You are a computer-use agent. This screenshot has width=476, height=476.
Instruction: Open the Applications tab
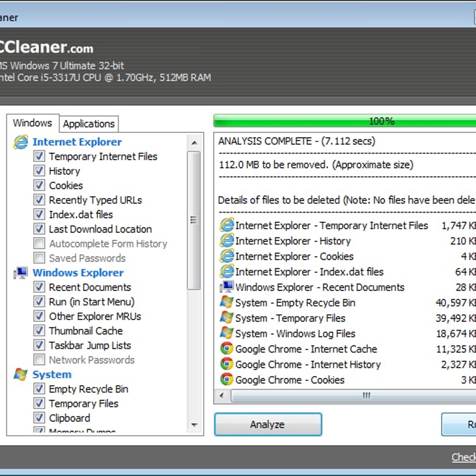(89, 124)
